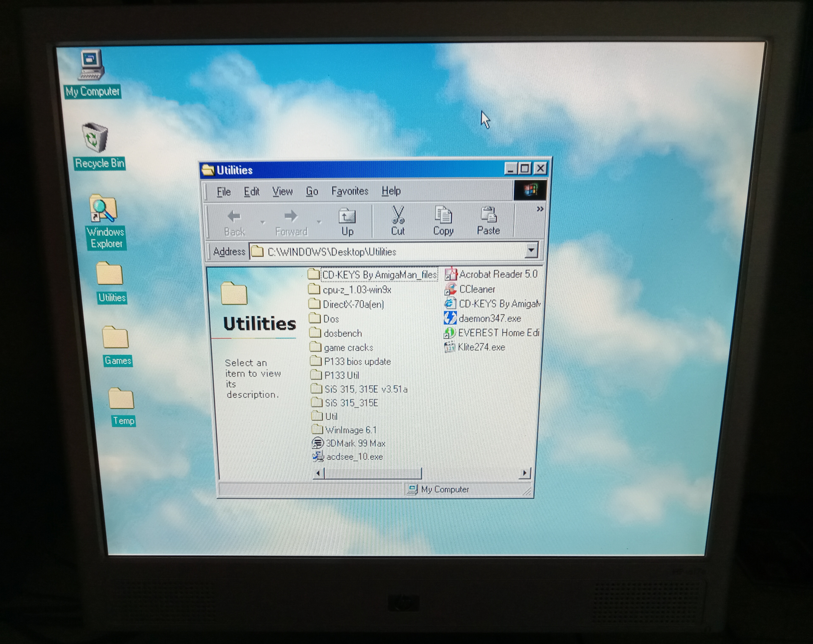Select Acrobat Reader 5.0 shortcut

pyautogui.click(x=451, y=274)
